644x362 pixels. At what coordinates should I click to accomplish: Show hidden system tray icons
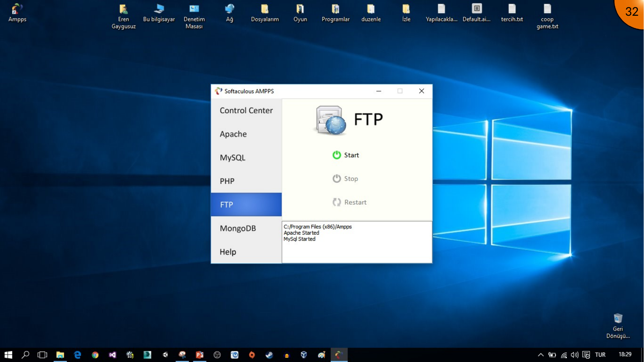[x=540, y=355]
